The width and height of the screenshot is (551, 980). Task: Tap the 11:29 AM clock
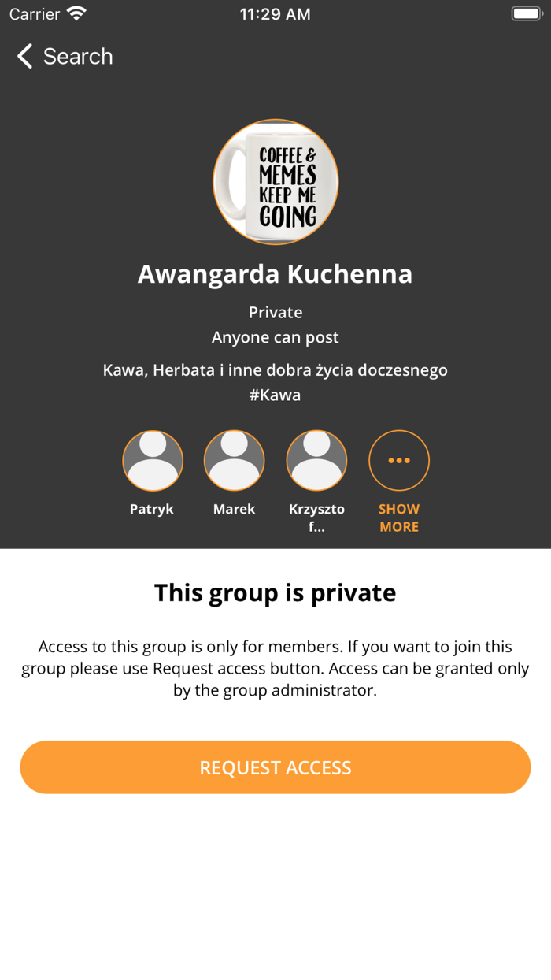tap(275, 14)
